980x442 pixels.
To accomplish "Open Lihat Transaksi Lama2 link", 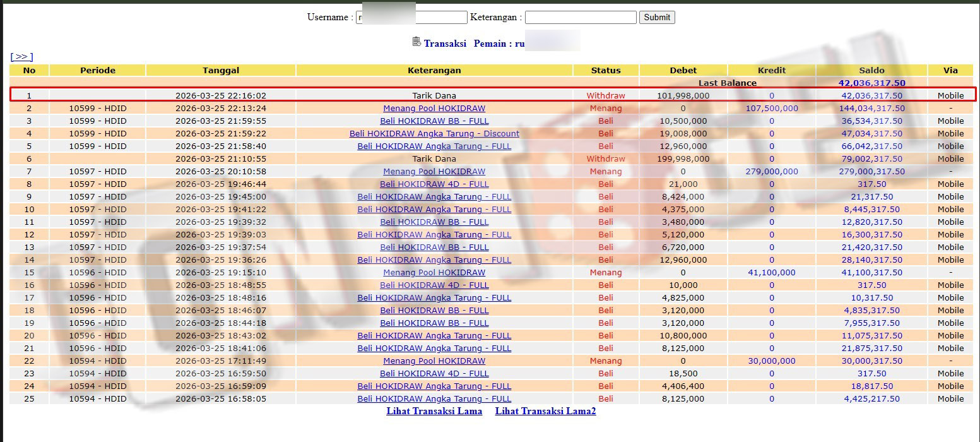I will pos(545,411).
